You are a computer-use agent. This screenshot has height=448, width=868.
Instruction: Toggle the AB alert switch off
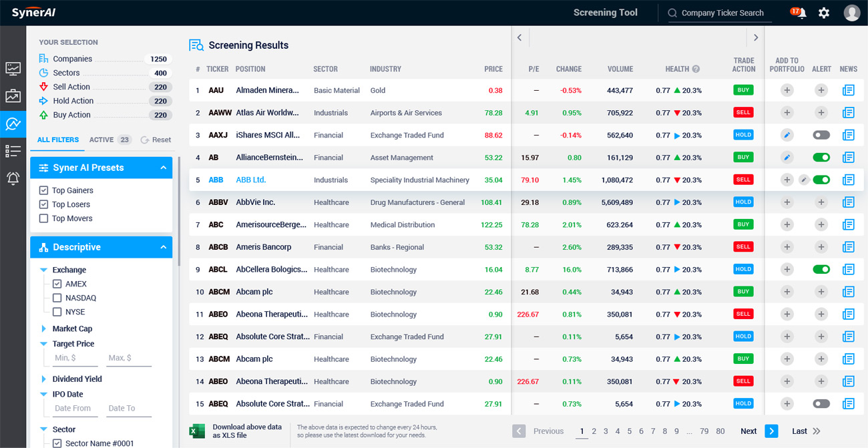[x=821, y=158]
